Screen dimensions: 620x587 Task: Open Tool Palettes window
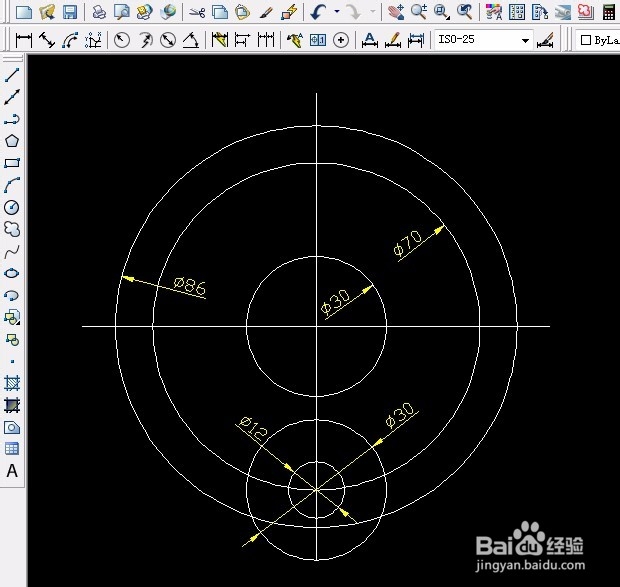coord(540,12)
